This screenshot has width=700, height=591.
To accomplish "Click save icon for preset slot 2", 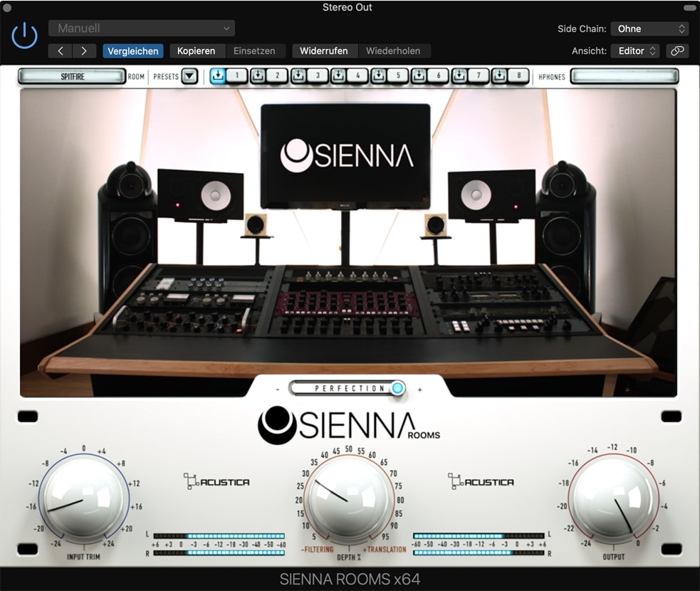I will pos(258,76).
